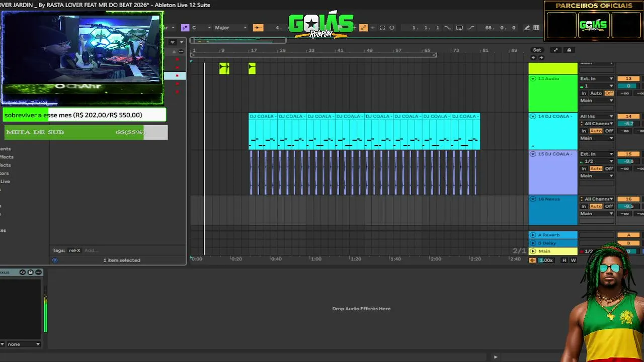
Task: Set track 13 monitor to Off
Action: [x=609, y=94]
